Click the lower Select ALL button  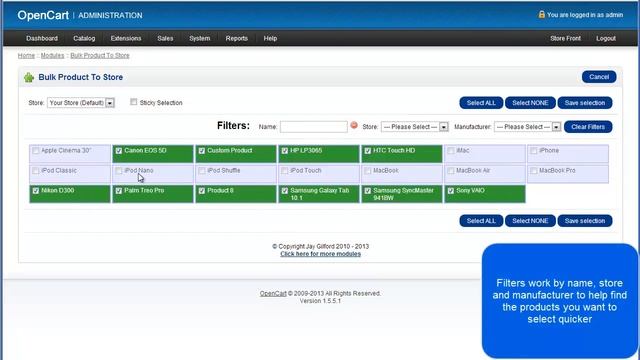coord(481,221)
